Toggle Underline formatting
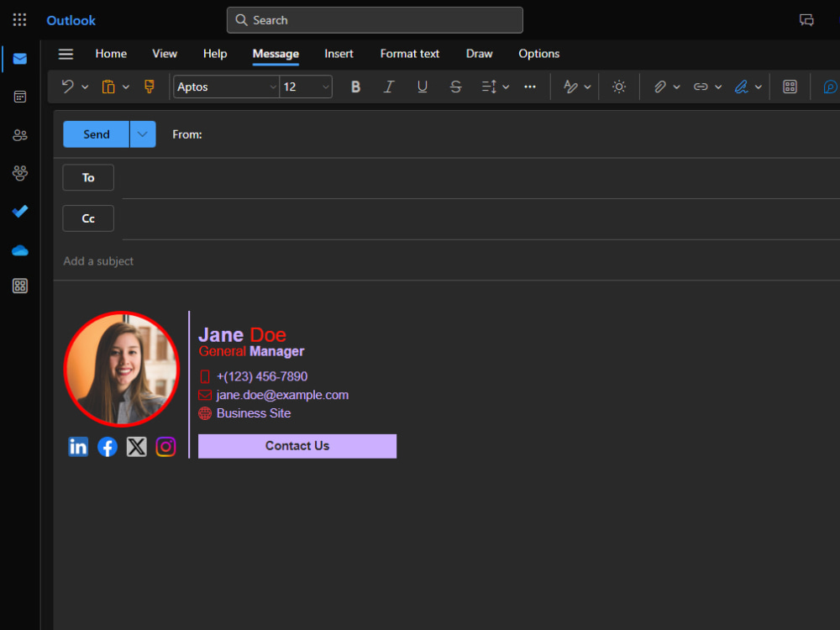Viewport: 840px width, 630px height. (x=423, y=87)
